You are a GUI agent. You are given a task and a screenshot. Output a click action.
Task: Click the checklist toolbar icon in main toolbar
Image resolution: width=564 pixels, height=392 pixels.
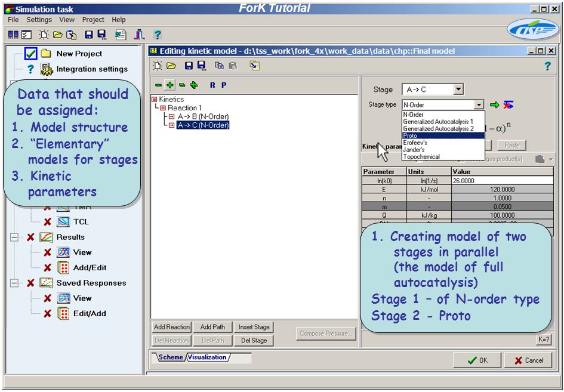tap(26, 35)
